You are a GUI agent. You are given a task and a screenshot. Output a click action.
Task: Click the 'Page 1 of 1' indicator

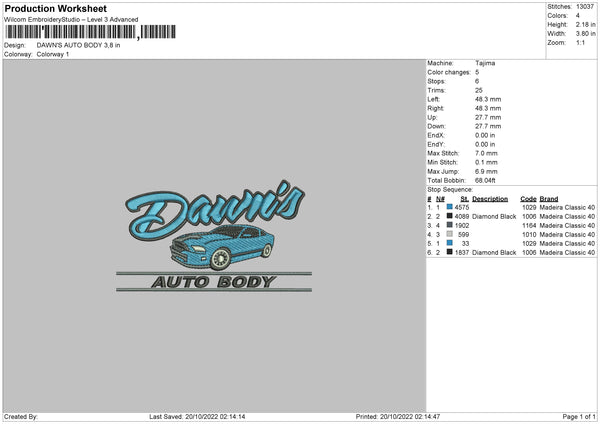click(579, 417)
